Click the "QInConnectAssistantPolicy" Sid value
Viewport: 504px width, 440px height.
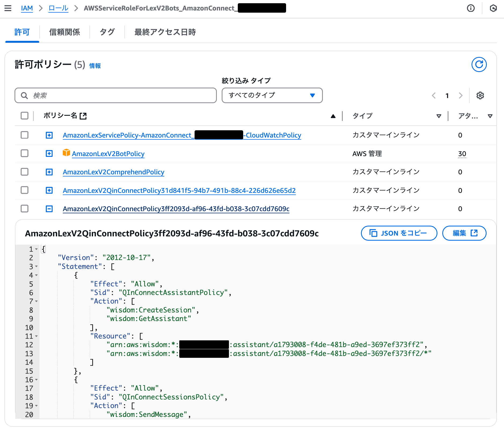[x=173, y=293]
